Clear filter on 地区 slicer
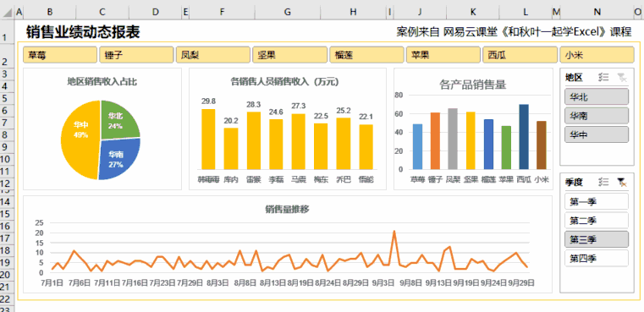This screenshot has width=644, height=312. pyautogui.click(x=622, y=77)
